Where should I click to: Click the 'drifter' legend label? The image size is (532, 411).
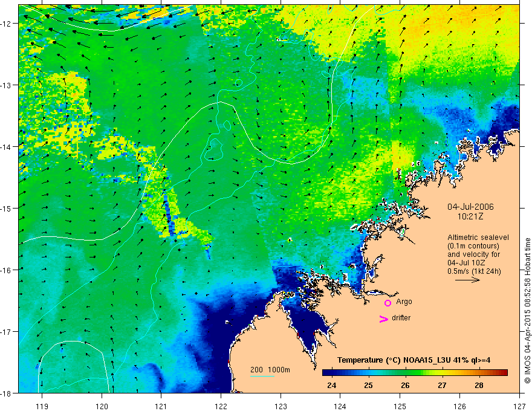(x=401, y=318)
